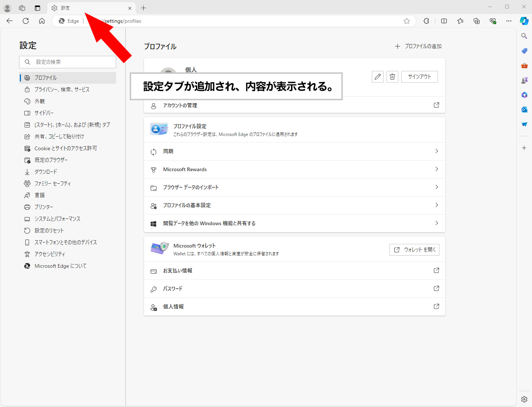
Task: Open アクセシビリティ settings
Action: coord(68,254)
